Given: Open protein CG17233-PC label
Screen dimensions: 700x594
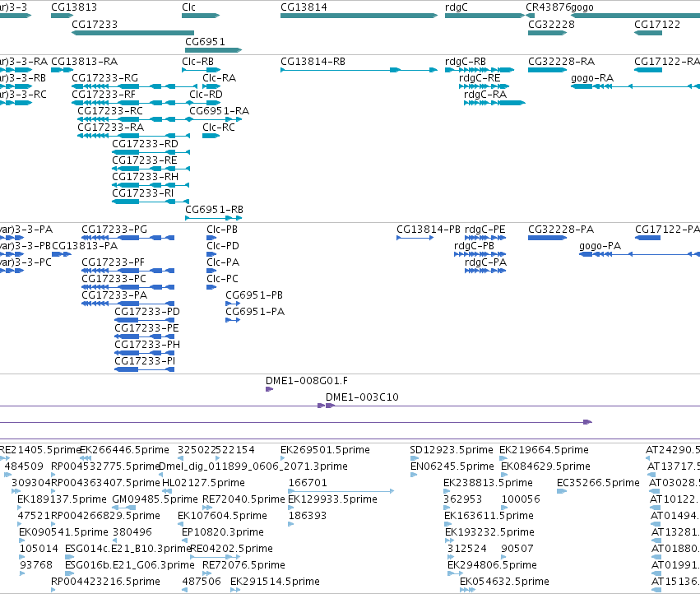Looking at the screenshot, I should click(x=114, y=279).
